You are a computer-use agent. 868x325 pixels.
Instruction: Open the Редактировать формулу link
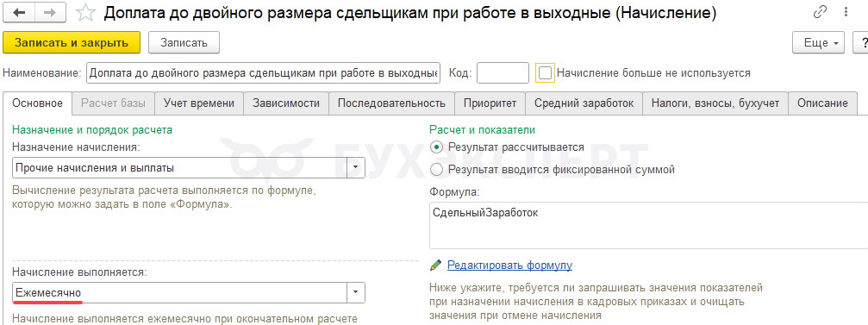509,266
